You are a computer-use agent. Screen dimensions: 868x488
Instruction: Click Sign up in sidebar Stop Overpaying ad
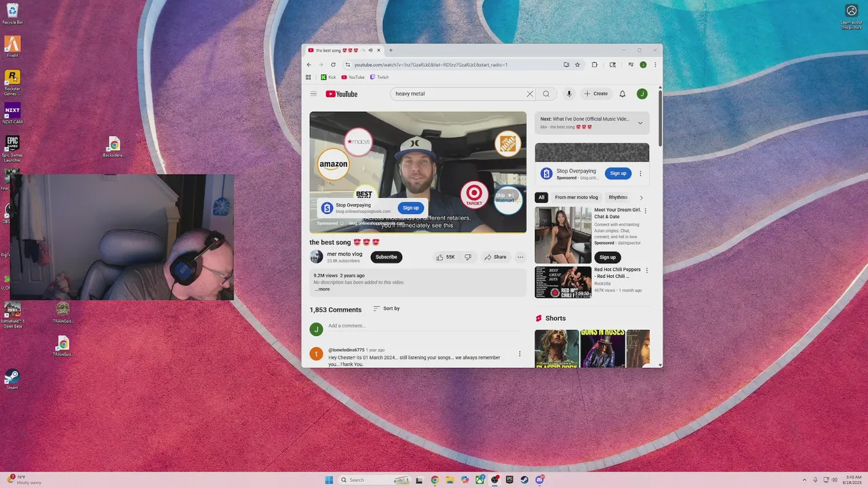(618, 174)
